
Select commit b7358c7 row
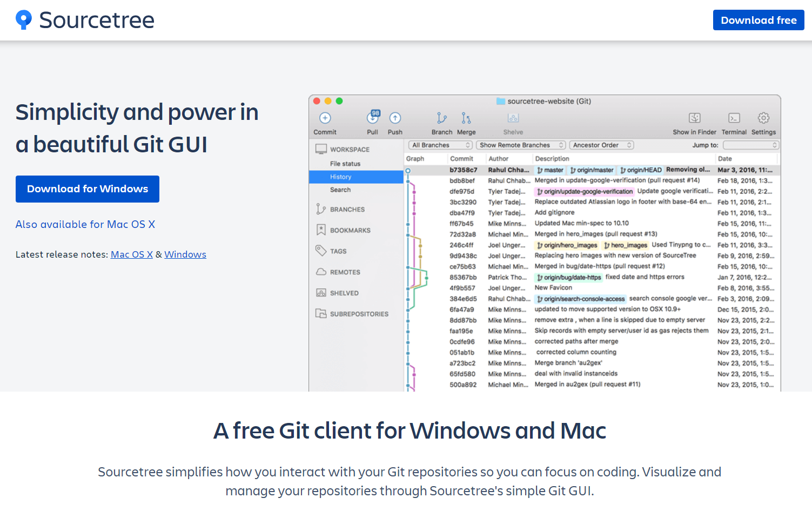pyautogui.click(x=593, y=170)
